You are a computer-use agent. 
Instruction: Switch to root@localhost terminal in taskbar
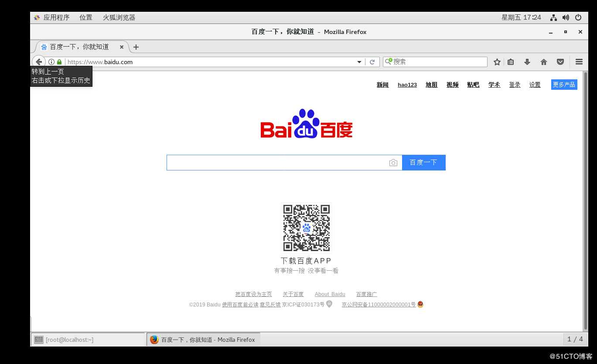(88, 340)
